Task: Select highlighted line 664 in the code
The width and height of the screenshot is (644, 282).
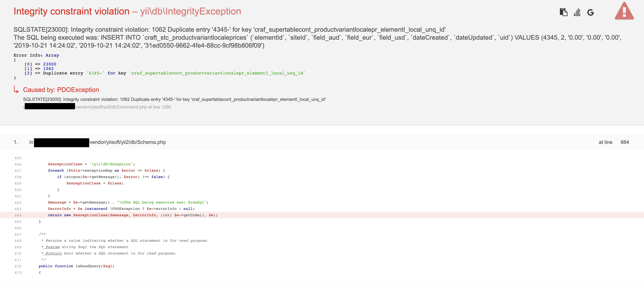Action: [133, 215]
